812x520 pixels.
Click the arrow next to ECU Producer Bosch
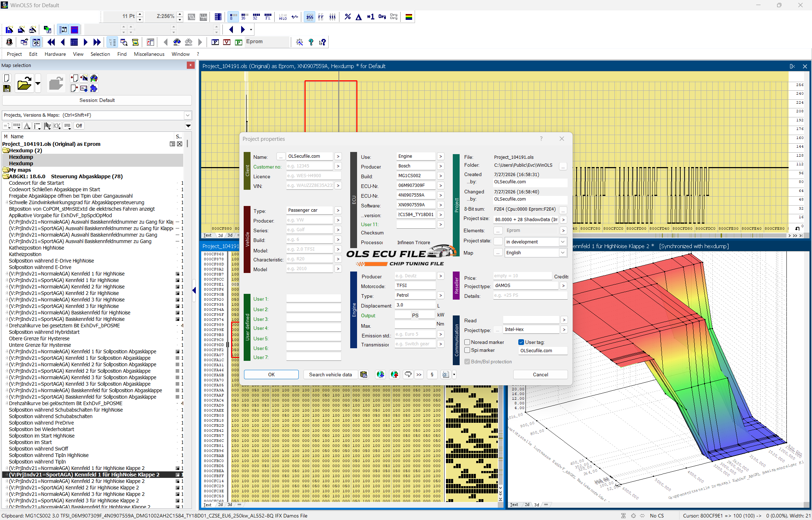[441, 166]
